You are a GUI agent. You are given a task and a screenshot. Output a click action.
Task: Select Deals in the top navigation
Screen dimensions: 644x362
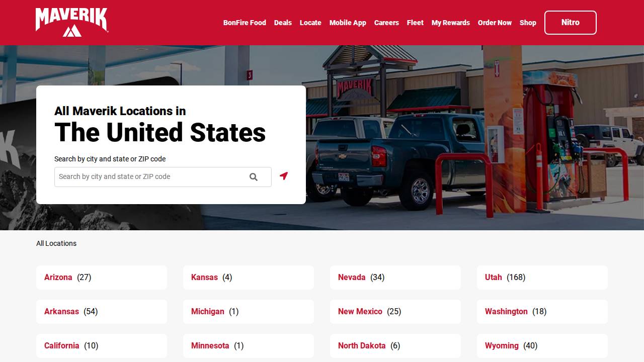click(x=283, y=23)
